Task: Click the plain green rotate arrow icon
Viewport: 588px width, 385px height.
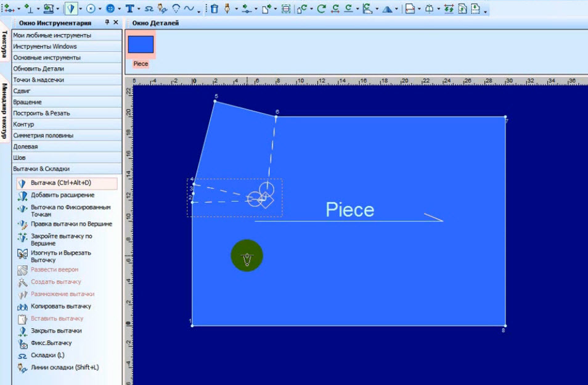Action: [321, 8]
